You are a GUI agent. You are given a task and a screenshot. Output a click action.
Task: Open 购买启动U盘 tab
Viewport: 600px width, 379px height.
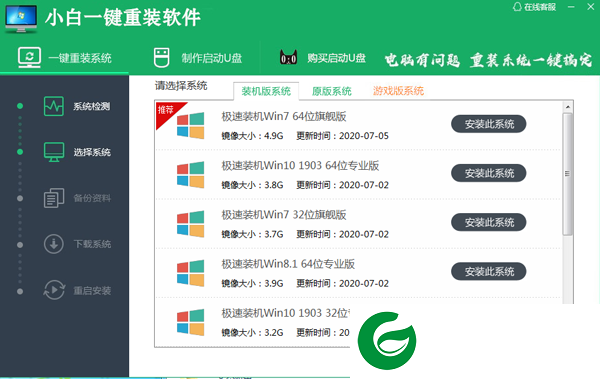[323, 58]
